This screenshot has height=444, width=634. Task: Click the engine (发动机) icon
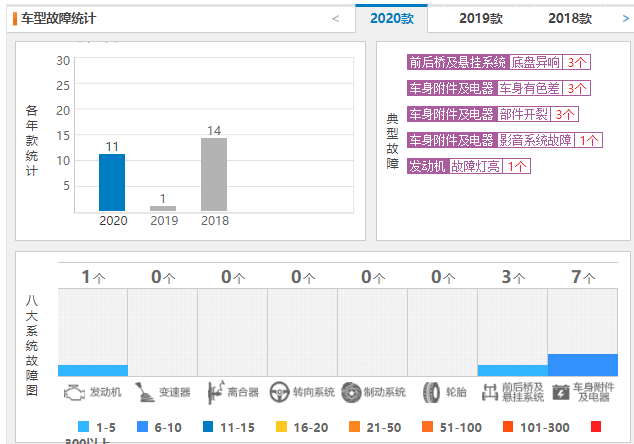[x=74, y=393]
